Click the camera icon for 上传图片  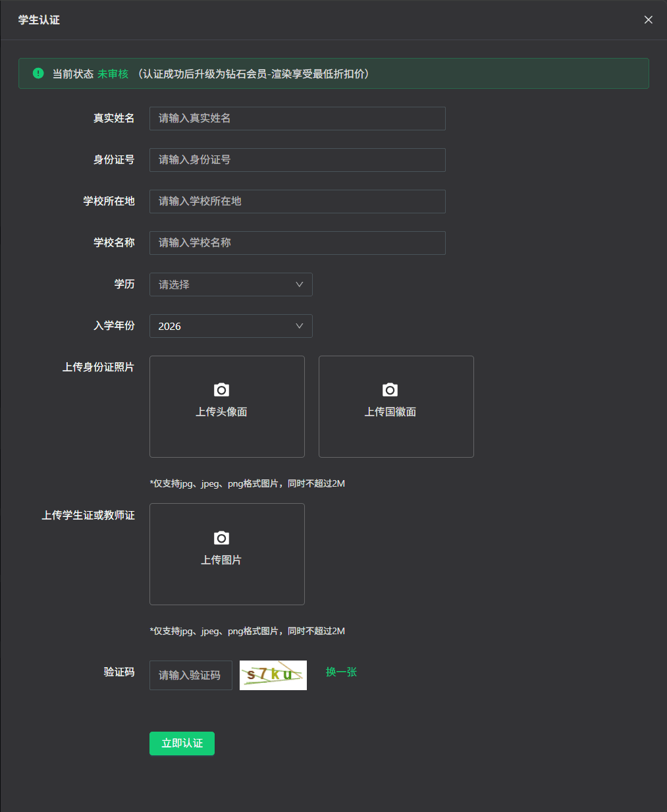click(222, 538)
